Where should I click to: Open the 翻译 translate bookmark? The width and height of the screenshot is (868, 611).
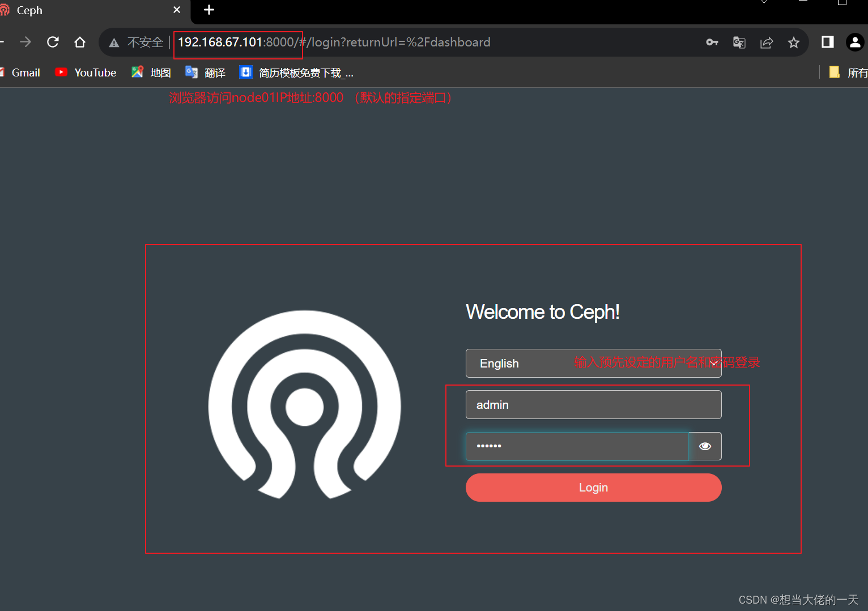pos(206,72)
